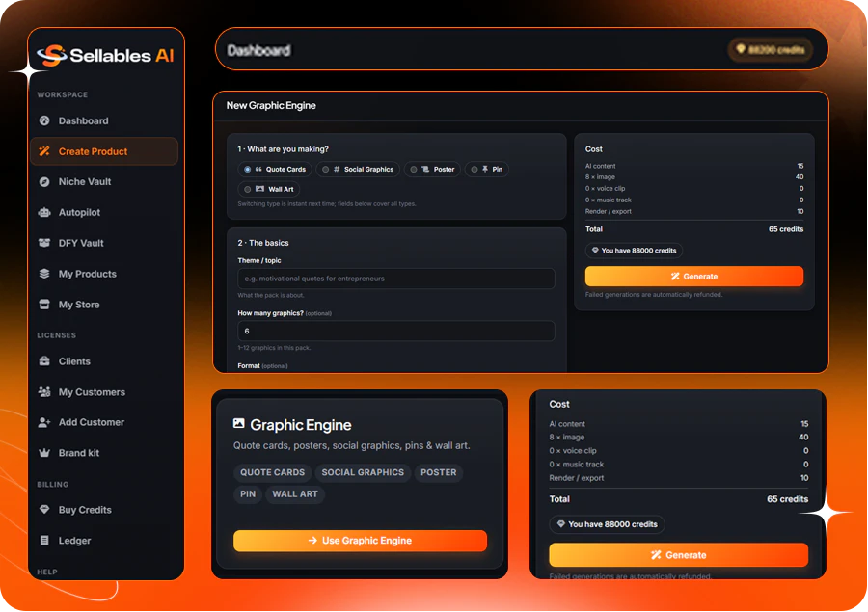868x612 pixels.
Task: Click the Niche Vault compass icon
Action: [44, 181]
